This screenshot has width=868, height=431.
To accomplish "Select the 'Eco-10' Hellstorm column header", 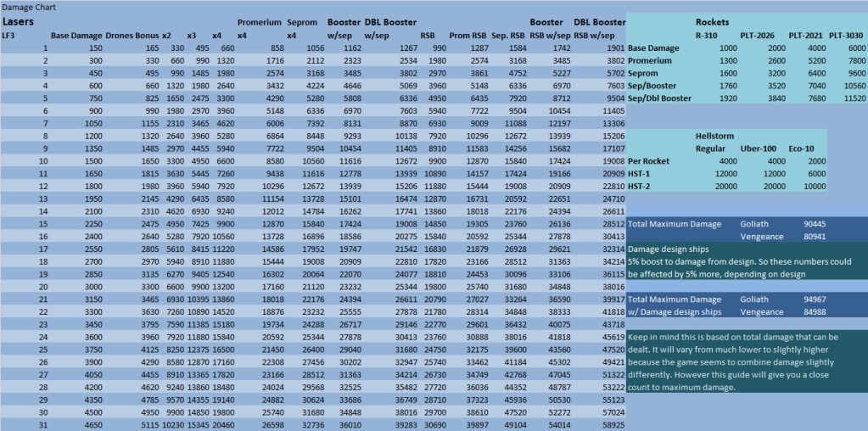I will tap(801, 148).
